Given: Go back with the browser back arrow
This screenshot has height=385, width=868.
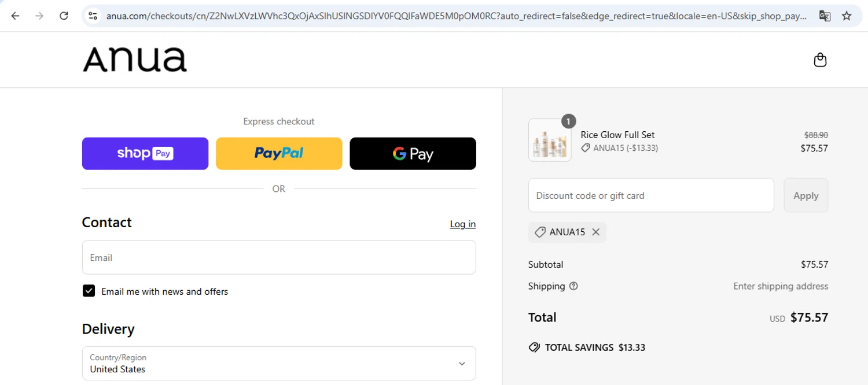Looking at the screenshot, I should [15, 16].
